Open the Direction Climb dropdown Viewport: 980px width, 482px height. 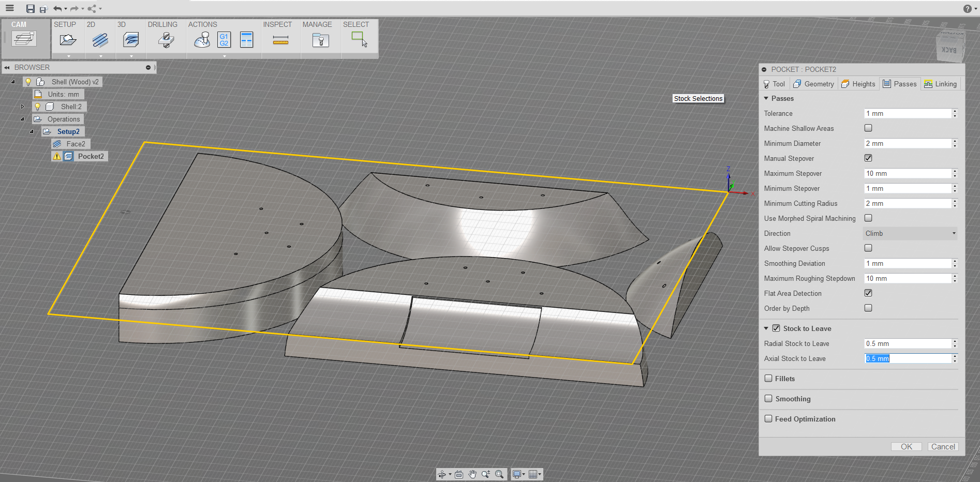tap(910, 233)
